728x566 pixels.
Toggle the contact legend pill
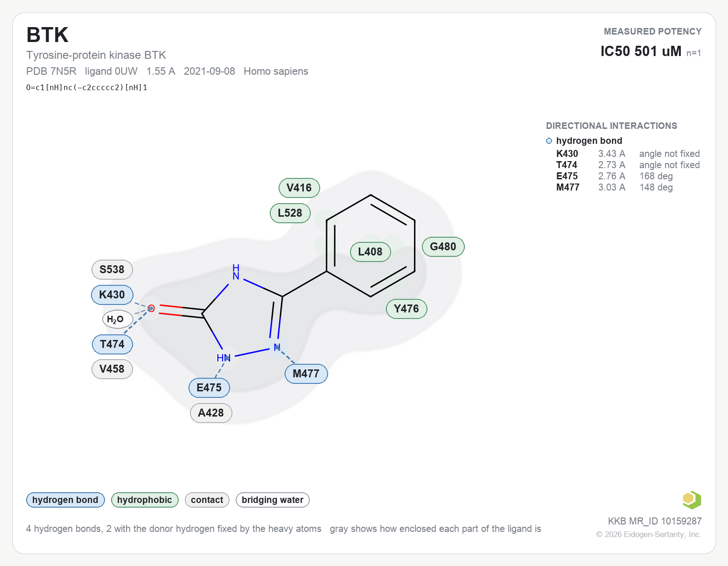(207, 500)
